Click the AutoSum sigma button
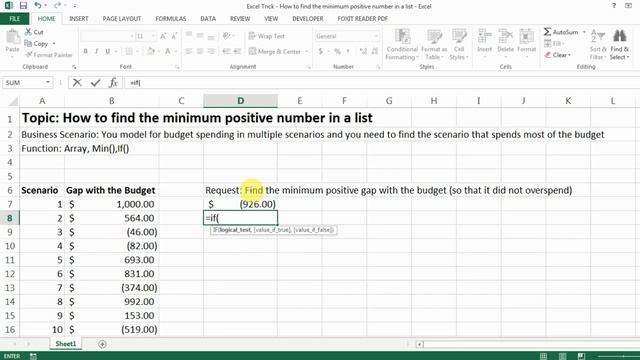 pyautogui.click(x=561, y=32)
